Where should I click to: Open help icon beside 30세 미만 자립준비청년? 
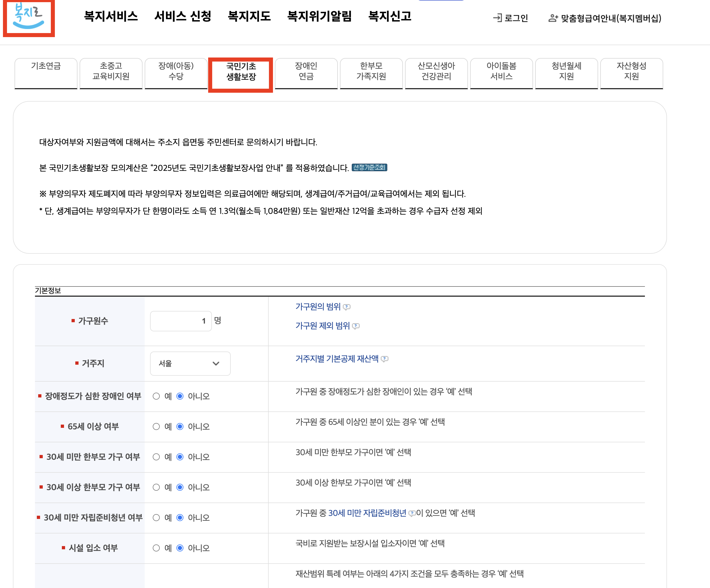click(412, 513)
